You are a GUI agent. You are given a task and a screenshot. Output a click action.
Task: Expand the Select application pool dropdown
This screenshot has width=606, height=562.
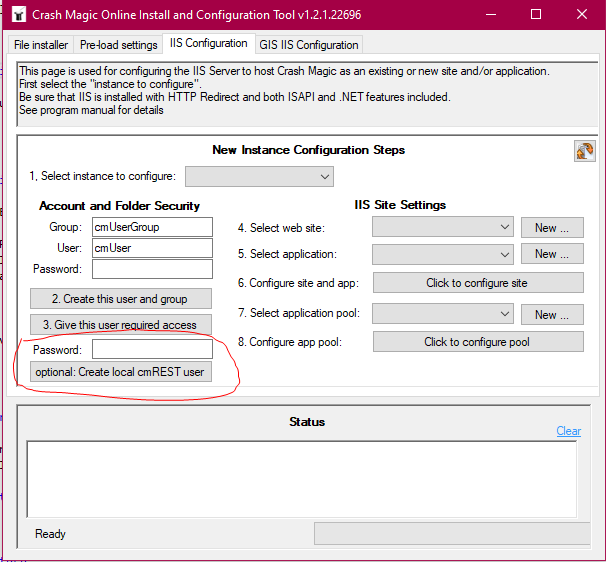point(443,313)
